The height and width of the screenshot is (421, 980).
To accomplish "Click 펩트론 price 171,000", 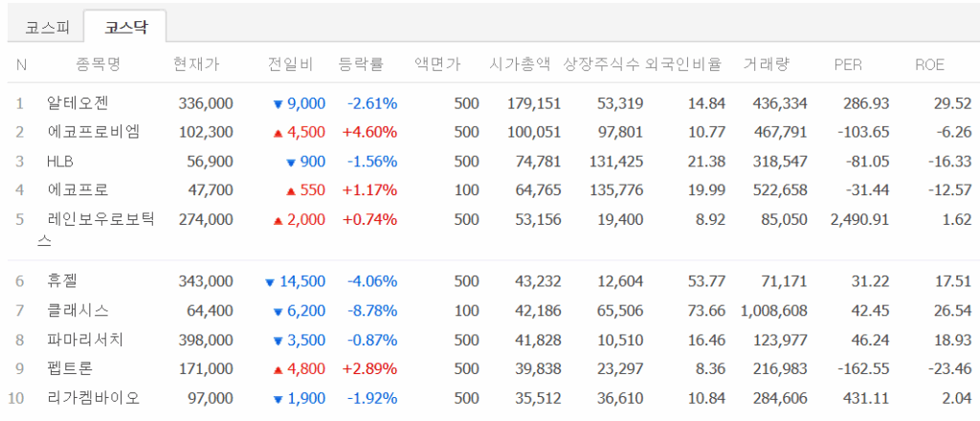I will [206, 369].
